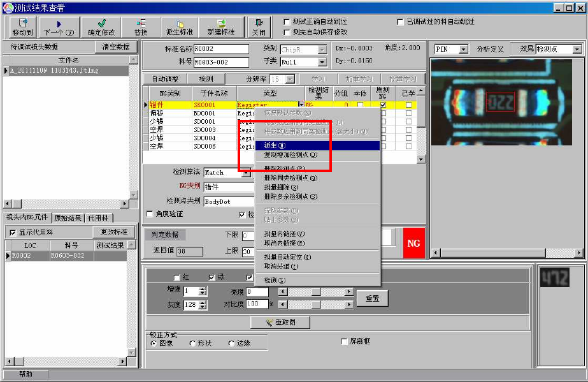Enable the 屏蔽框 checkbox
This screenshot has height=382, width=588.
344,341
